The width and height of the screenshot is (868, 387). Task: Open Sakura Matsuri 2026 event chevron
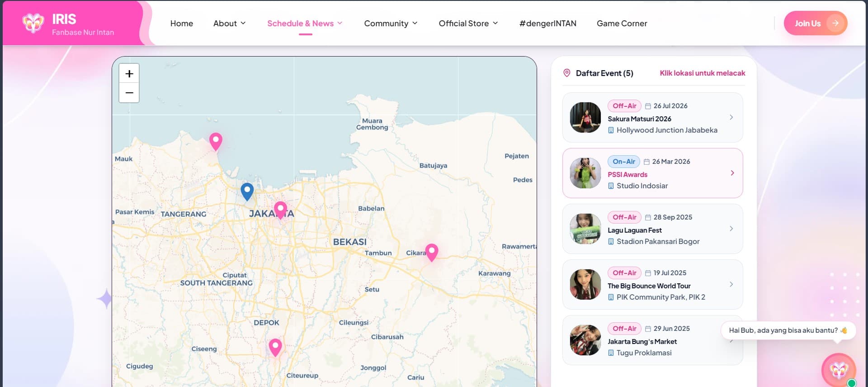[731, 117]
